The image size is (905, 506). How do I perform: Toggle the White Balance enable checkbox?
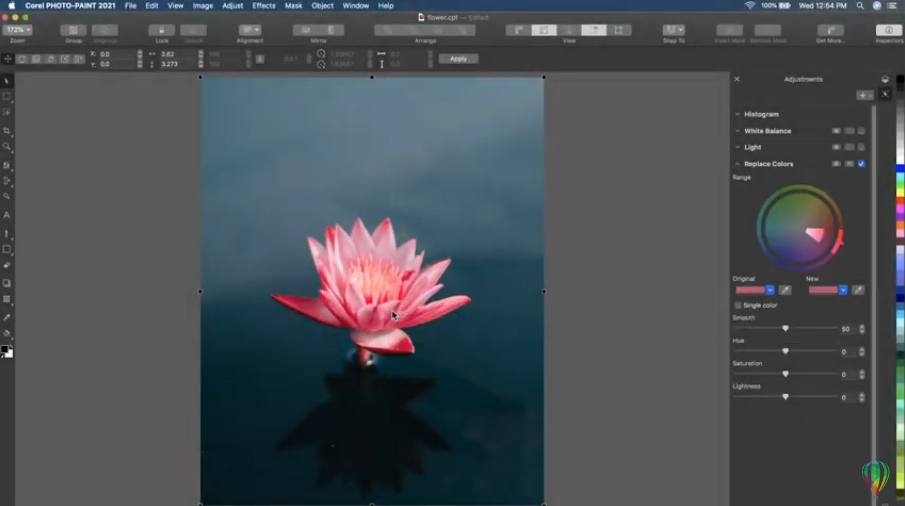(861, 131)
